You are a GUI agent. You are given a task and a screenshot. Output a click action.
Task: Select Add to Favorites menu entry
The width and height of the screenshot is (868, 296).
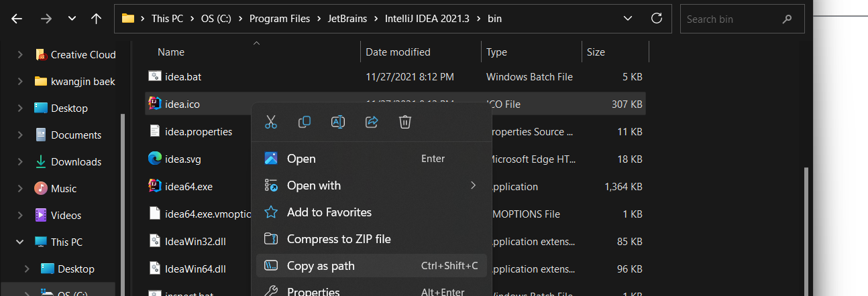372,212
